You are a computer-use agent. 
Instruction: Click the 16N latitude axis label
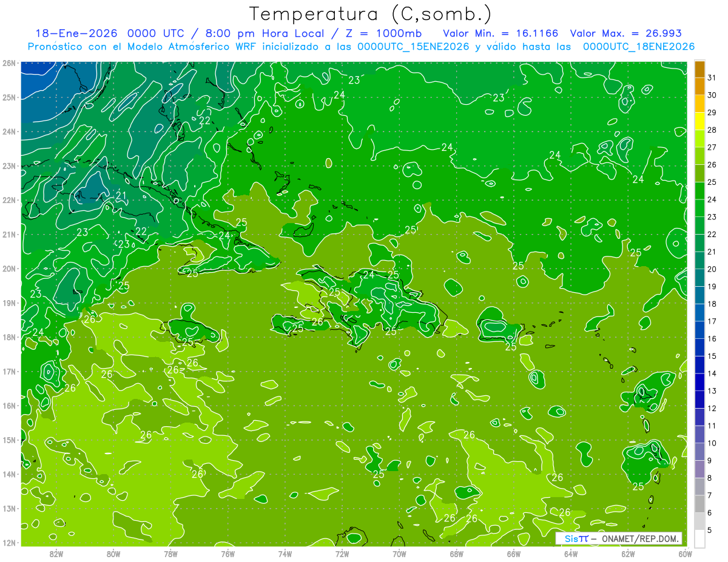click(x=8, y=406)
